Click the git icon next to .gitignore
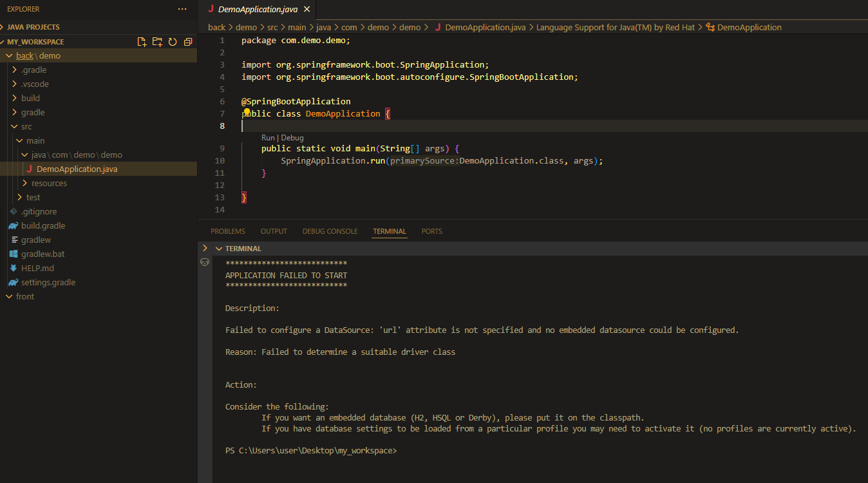868x483 pixels. [14, 212]
